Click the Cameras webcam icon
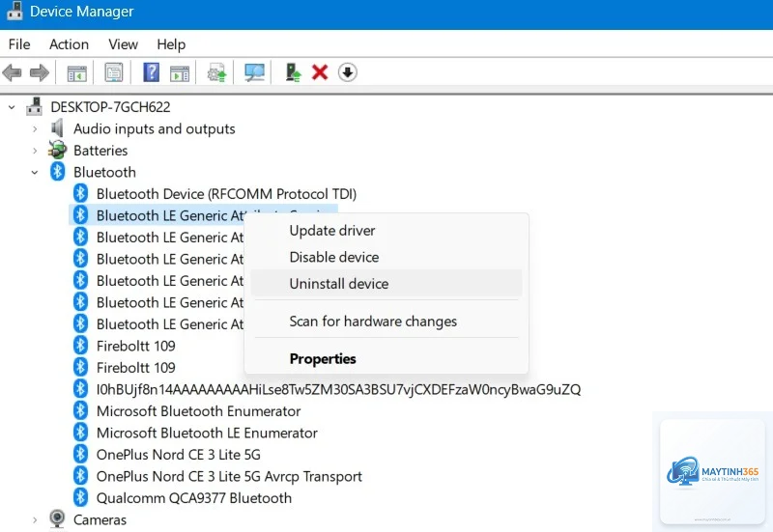 click(57, 519)
